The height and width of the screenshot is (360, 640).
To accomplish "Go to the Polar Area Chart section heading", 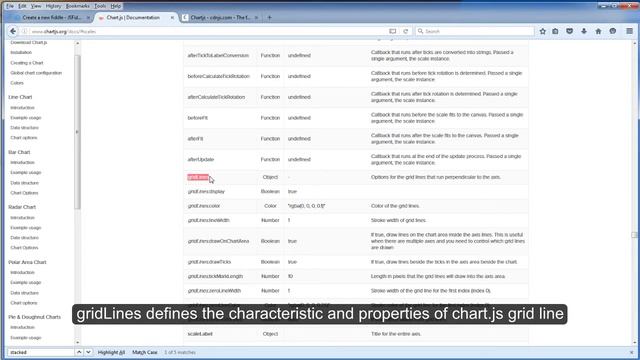I will coord(27,262).
